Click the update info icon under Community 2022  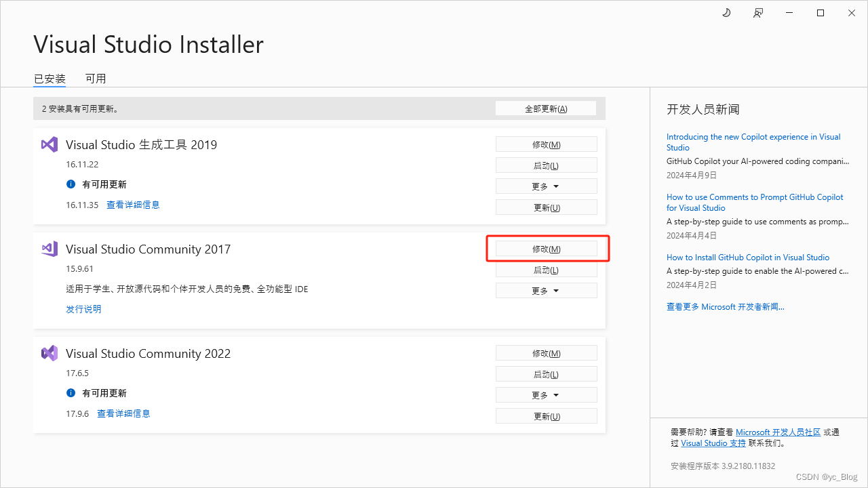(x=71, y=393)
